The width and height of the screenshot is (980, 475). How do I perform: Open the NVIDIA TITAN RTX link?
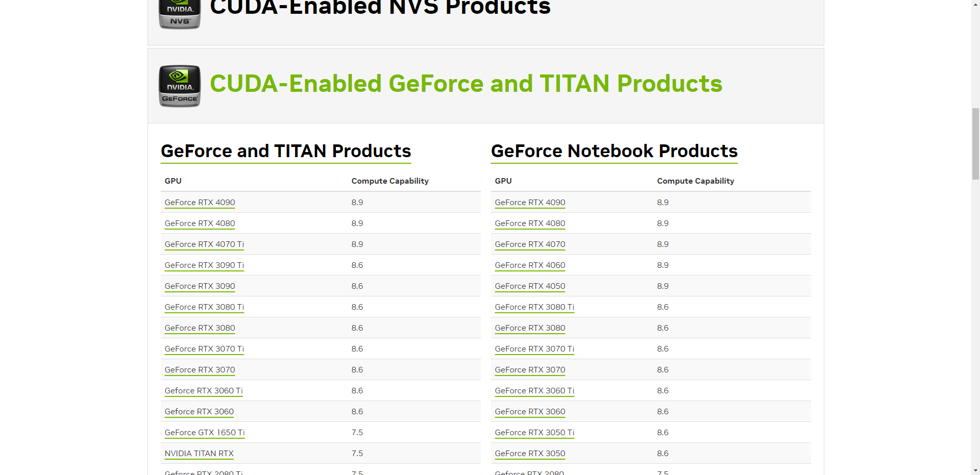(x=199, y=453)
